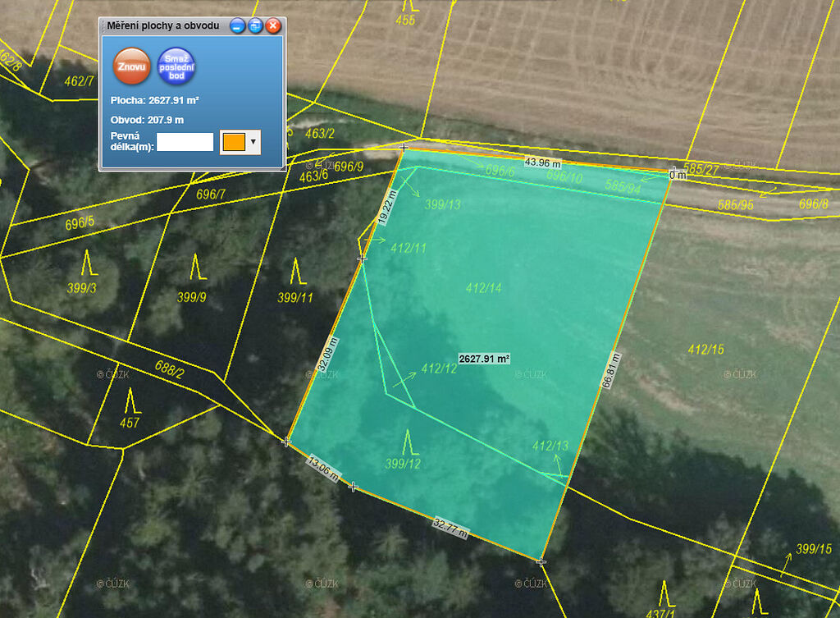Select the 66.81 m edge length label
840x618 pixels.
pos(609,372)
